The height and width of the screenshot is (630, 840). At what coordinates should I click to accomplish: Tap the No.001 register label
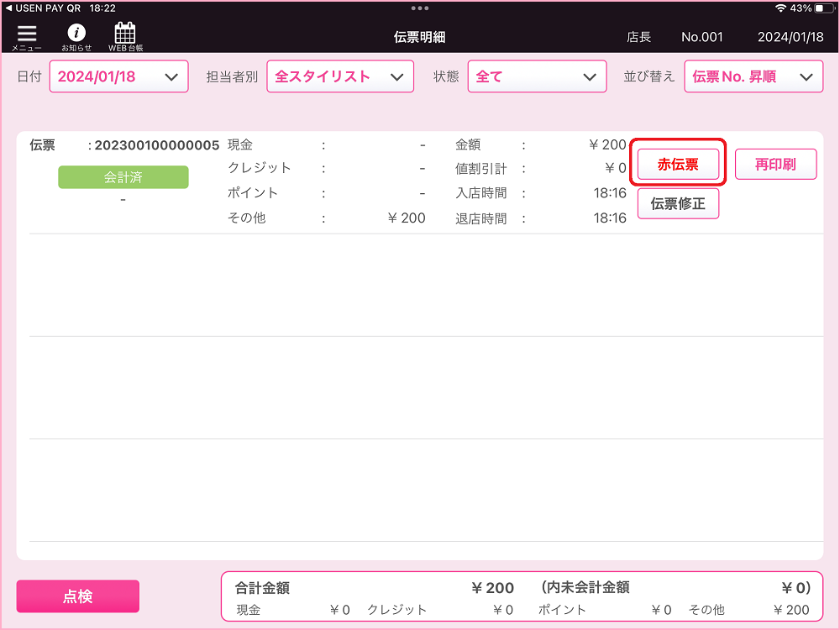(x=701, y=37)
